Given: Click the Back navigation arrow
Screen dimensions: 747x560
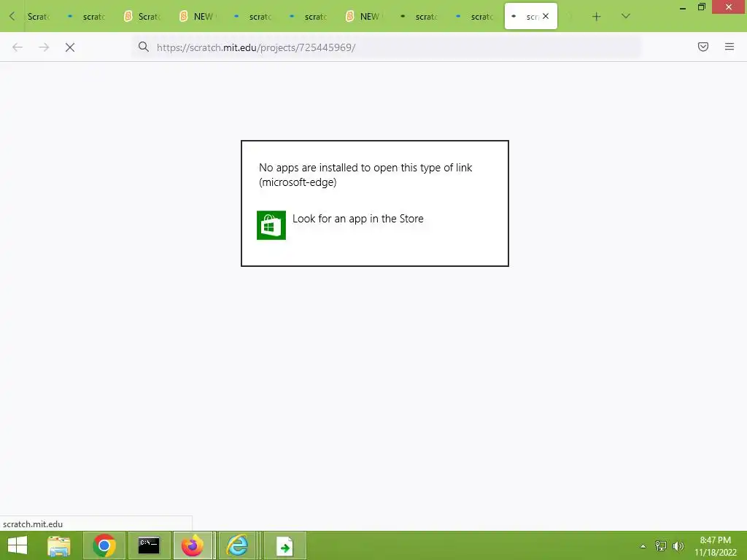Looking at the screenshot, I should tap(18, 47).
